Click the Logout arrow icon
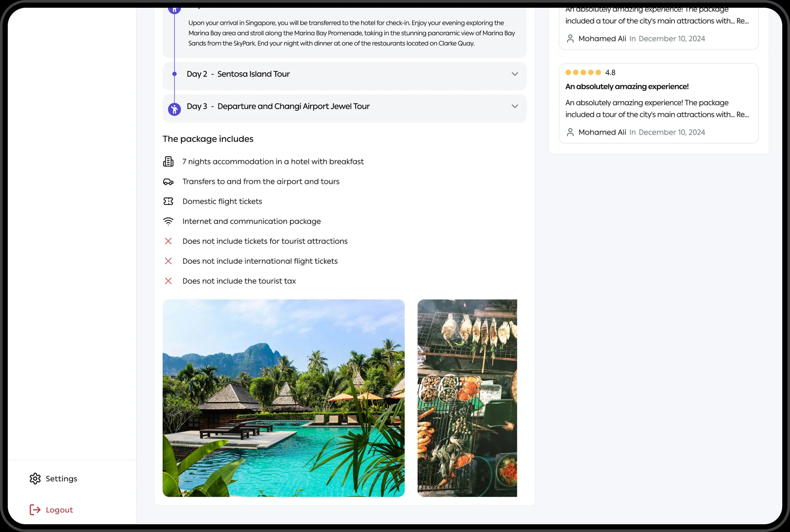 coord(35,510)
